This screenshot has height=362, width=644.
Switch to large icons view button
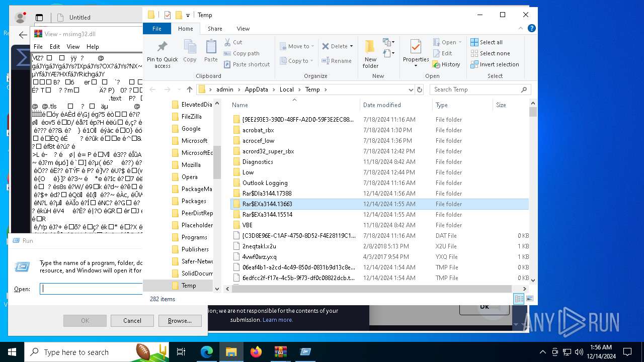(x=529, y=299)
